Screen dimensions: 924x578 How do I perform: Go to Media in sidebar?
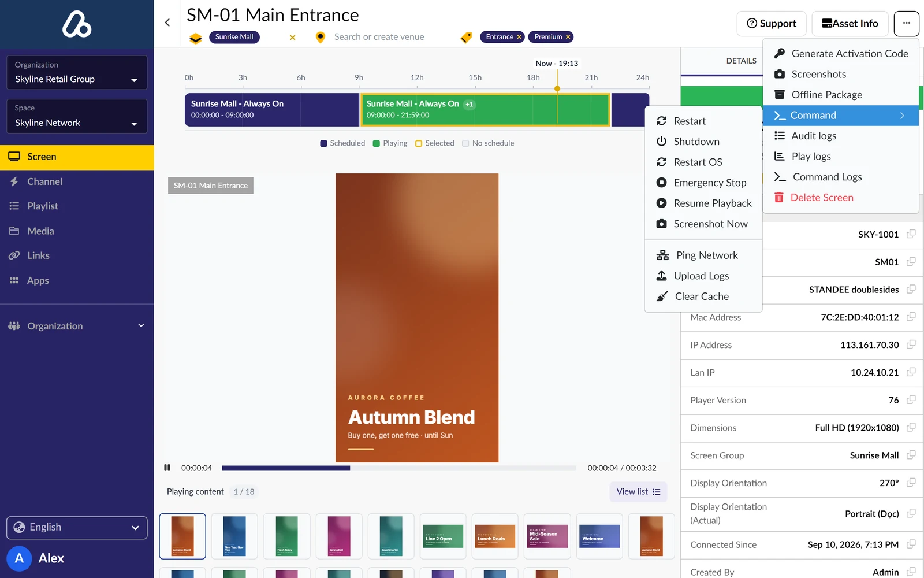coord(77,231)
